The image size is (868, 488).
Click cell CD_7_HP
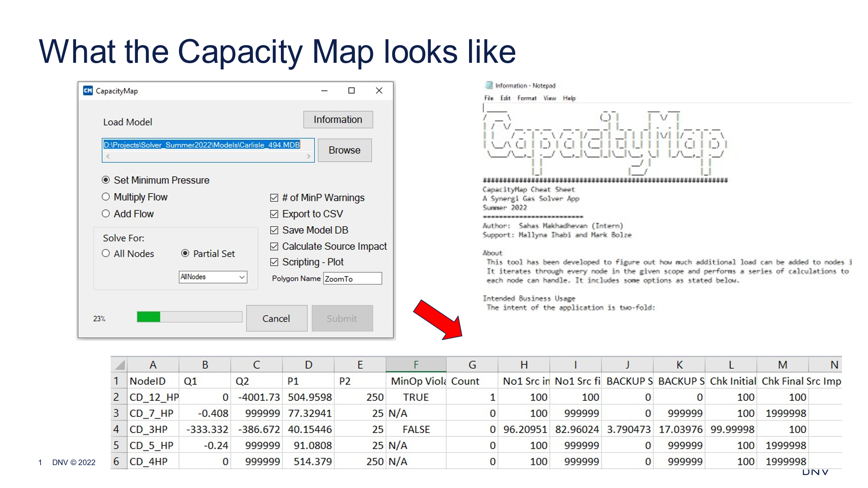coord(153,413)
